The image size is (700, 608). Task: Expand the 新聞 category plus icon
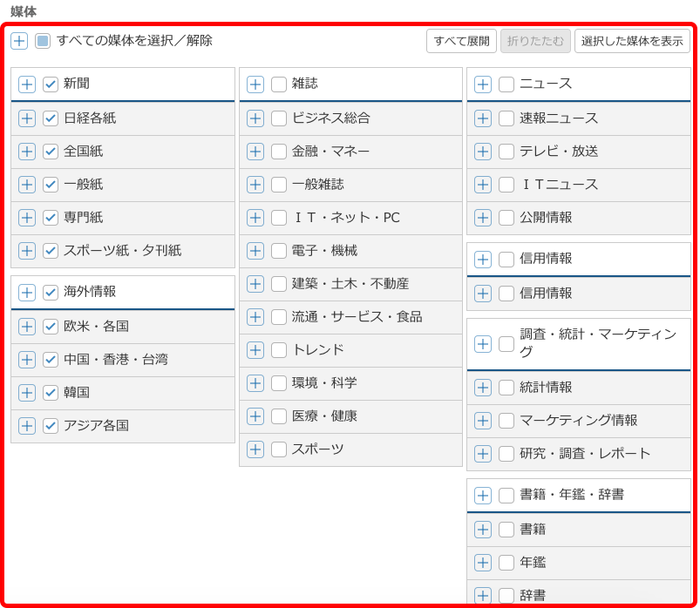click(x=27, y=84)
